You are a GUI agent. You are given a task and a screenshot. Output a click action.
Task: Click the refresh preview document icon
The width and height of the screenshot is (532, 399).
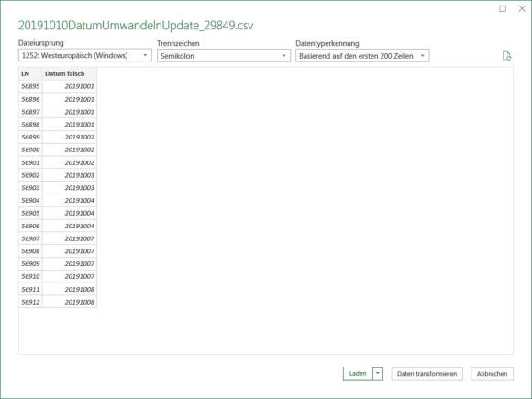pyautogui.click(x=506, y=56)
